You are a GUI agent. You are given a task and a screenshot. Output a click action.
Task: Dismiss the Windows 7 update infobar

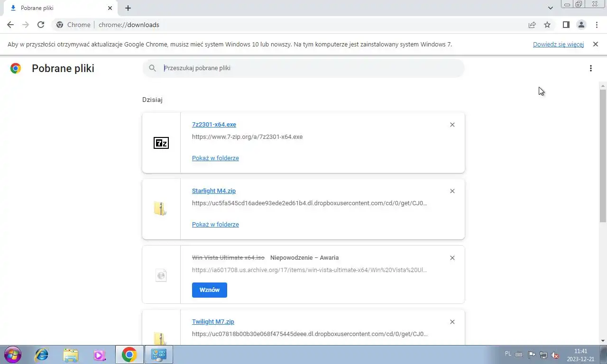(x=596, y=44)
